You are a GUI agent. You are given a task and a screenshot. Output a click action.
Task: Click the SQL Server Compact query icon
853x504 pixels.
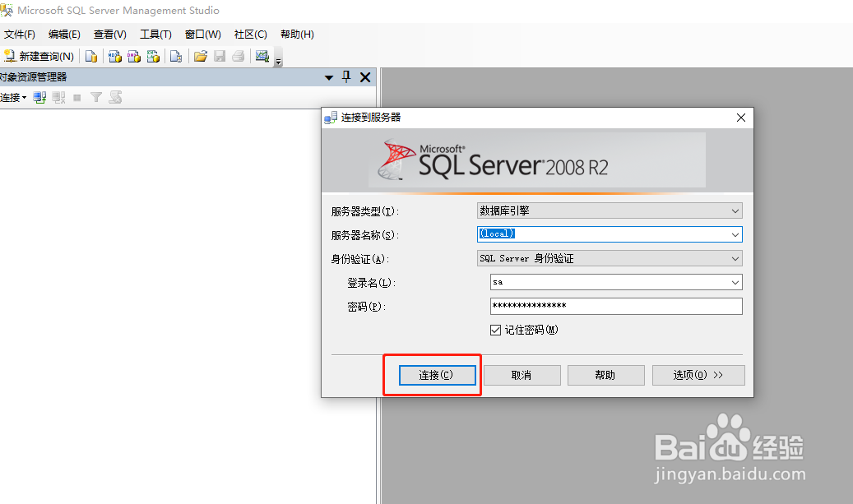tap(176, 56)
